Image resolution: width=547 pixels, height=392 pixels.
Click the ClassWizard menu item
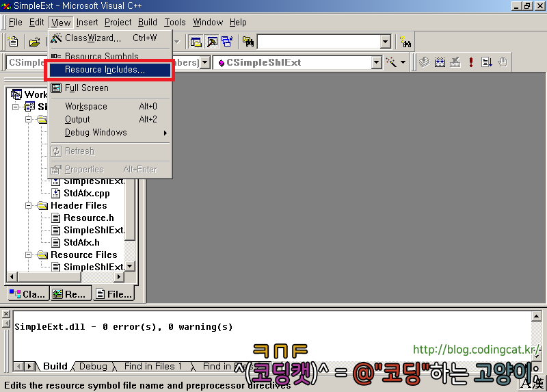(110, 38)
